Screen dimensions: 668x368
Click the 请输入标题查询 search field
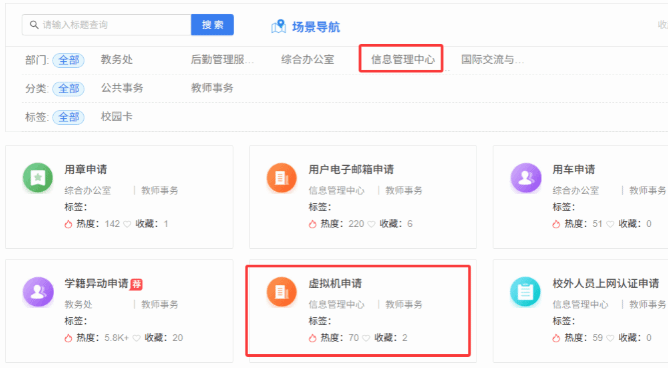pyautogui.click(x=107, y=25)
